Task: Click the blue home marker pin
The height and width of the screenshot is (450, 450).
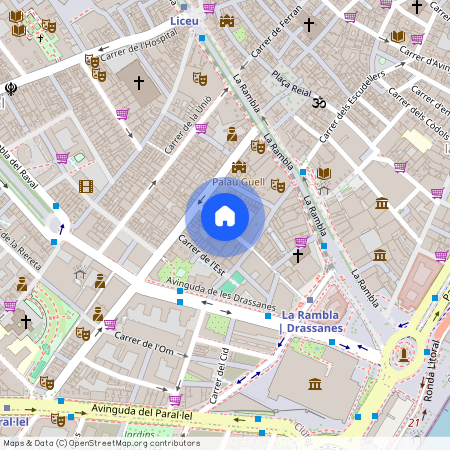Action: 225,217
